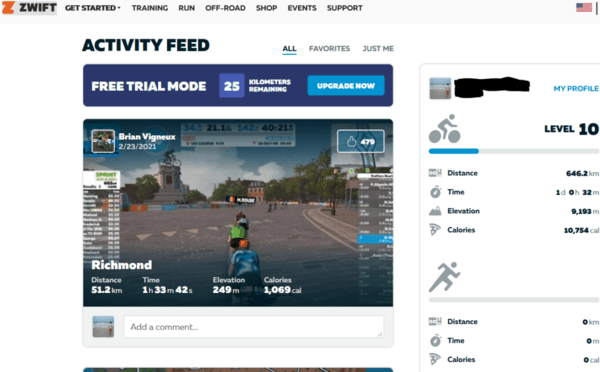This screenshot has height=372, width=600.
Task: Click the cycling level progress bar
Action: [x=514, y=151]
